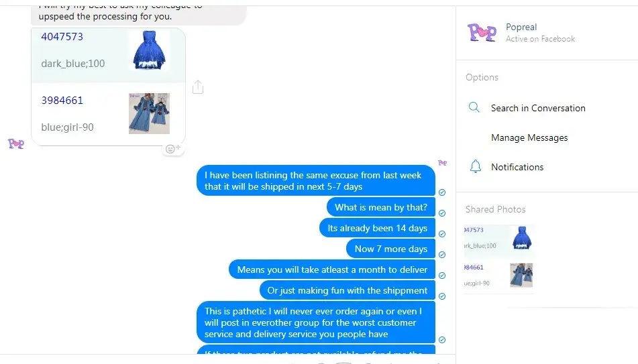Click the Notifications bell icon

coord(475,166)
